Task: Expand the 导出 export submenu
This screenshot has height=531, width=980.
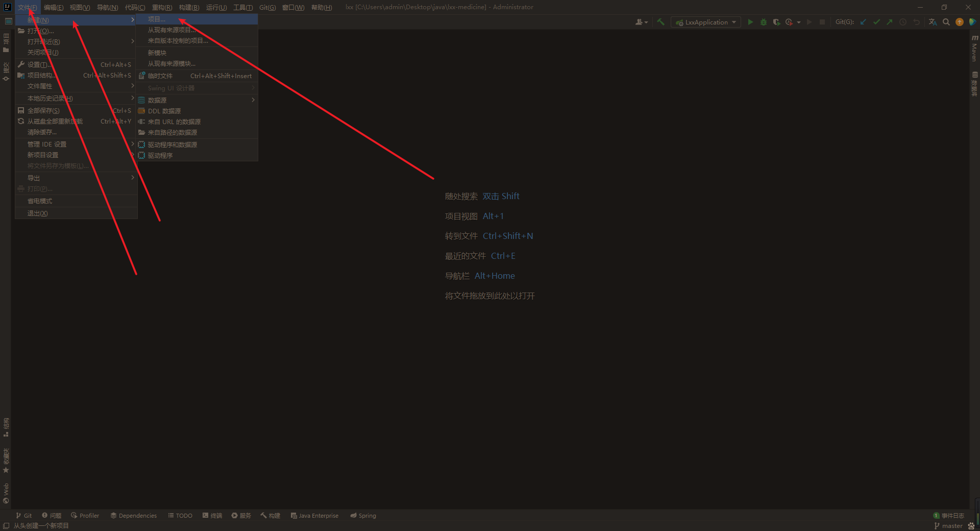Action: pyautogui.click(x=76, y=178)
